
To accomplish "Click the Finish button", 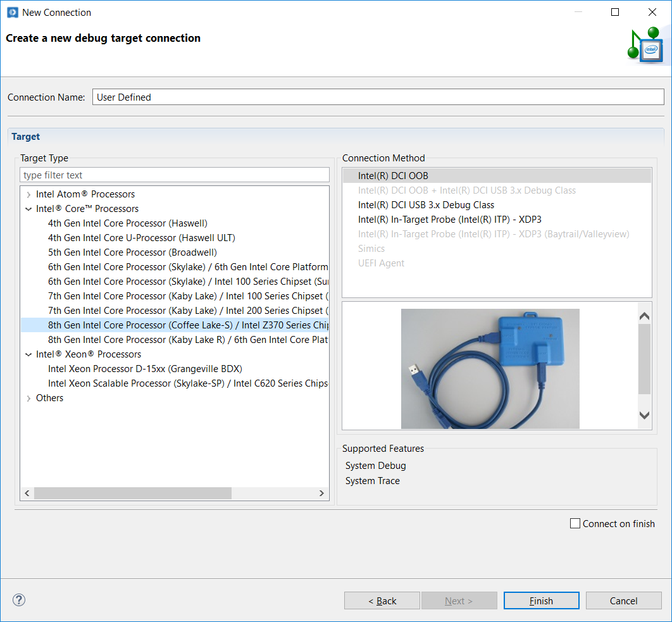I will (541, 600).
